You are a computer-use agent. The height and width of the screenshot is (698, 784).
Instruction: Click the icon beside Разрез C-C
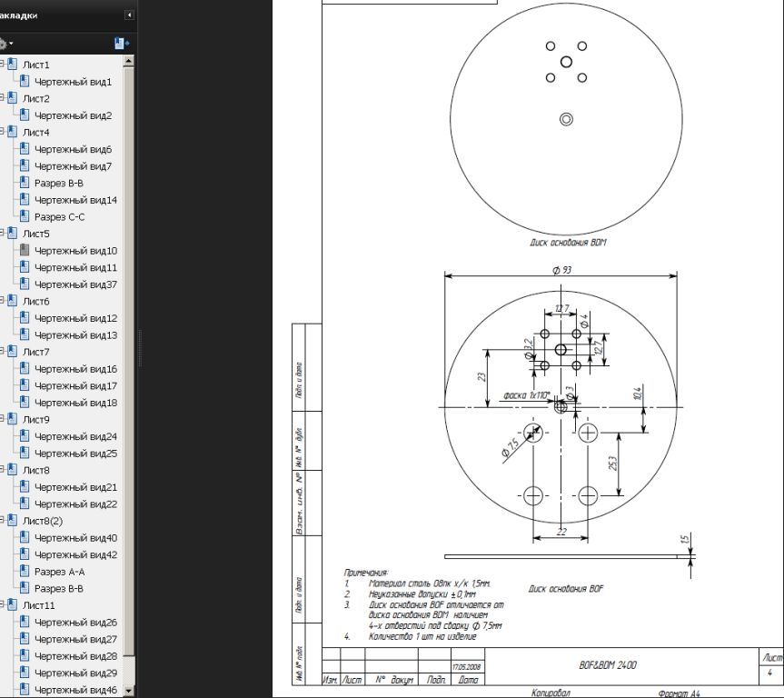tap(25, 216)
